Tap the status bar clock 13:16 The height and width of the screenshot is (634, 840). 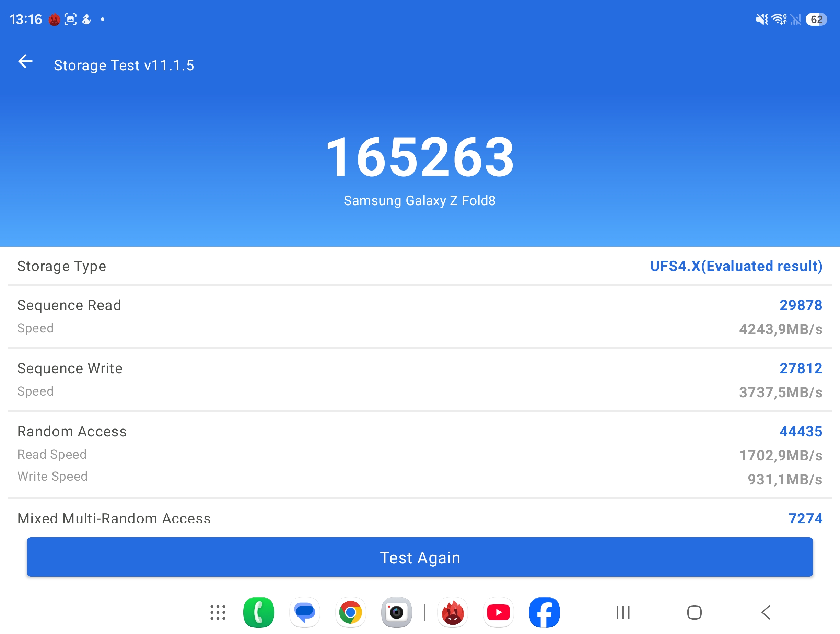coord(25,19)
